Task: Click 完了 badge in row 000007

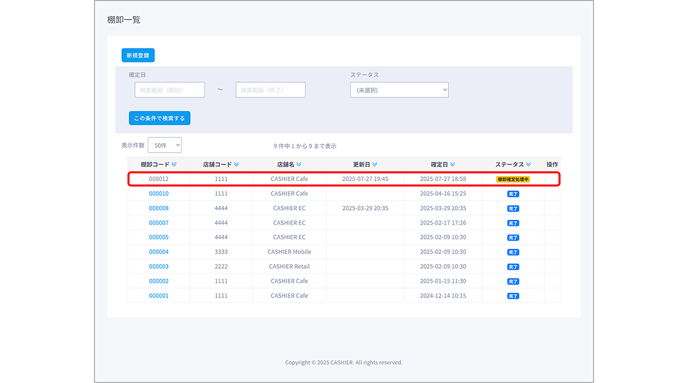Action: (513, 223)
